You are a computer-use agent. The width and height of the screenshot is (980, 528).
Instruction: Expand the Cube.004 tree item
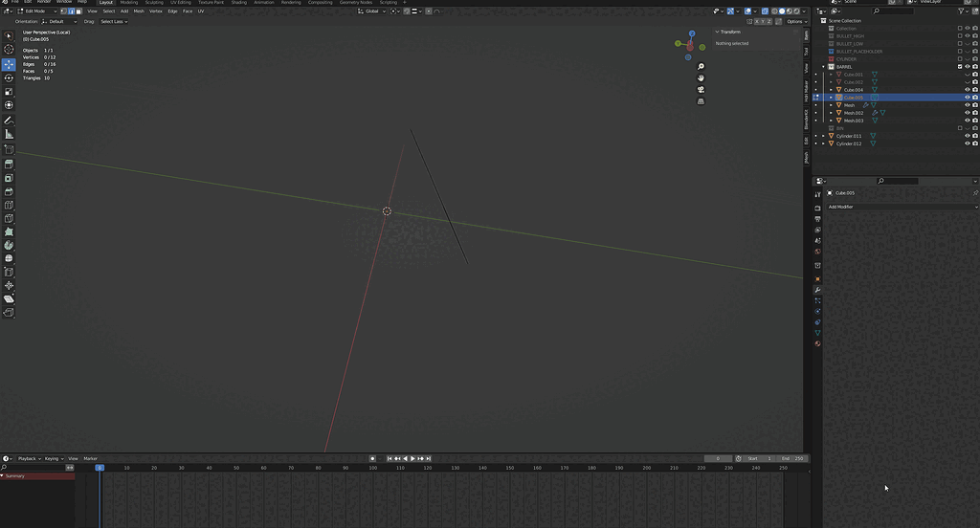pyautogui.click(x=831, y=90)
